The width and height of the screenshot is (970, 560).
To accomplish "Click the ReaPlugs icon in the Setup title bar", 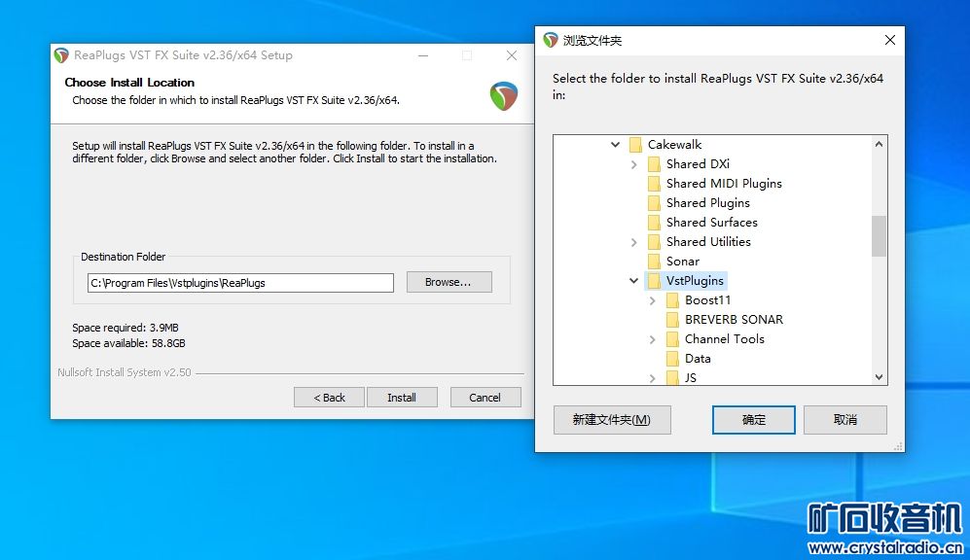I will [61, 55].
